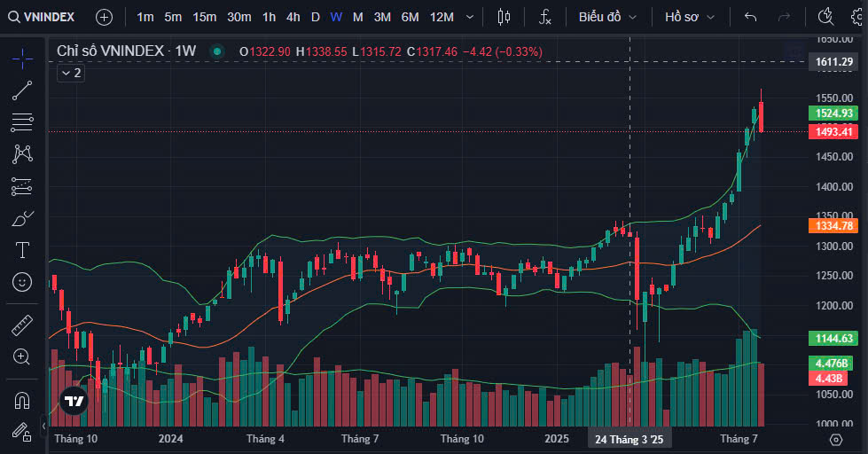Screen dimensions: 868x454
Task: Expand the time interval dropdown arrow
Action: (469, 17)
